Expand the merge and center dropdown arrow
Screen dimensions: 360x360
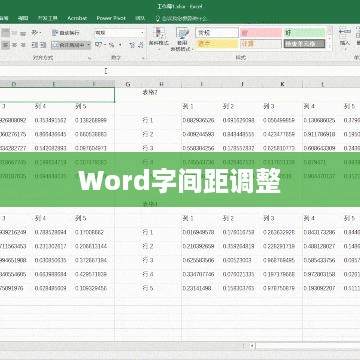88,45
